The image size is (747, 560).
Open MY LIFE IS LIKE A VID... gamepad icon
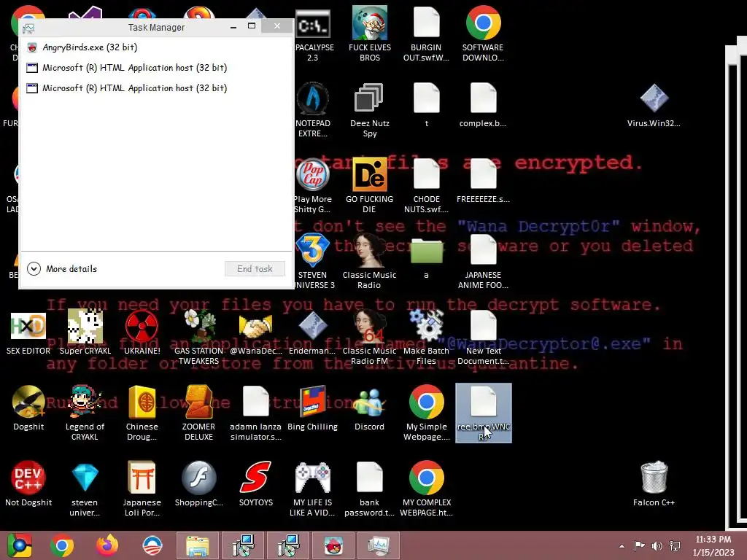point(312,489)
